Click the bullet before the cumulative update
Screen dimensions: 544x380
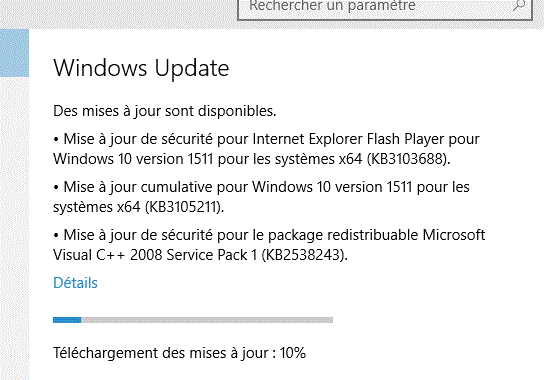point(56,188)
